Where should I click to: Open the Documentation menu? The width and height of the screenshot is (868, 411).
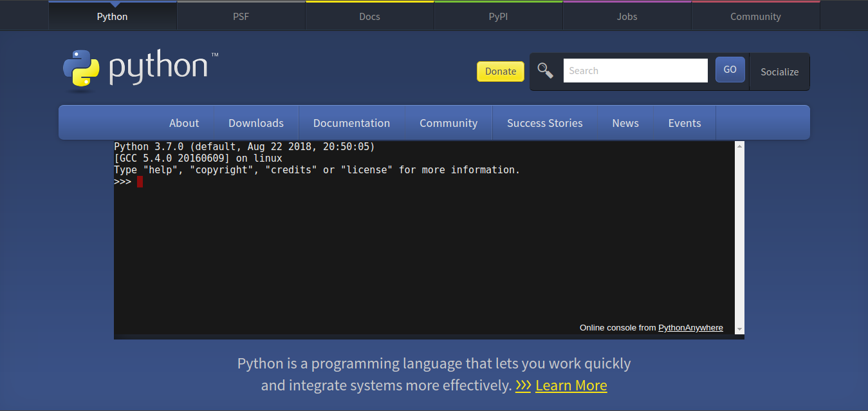(x=351, y=123)
